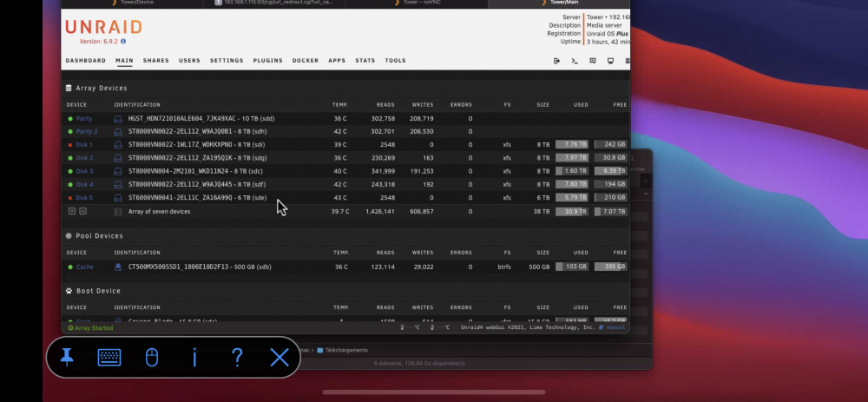
Task: Click the spin down arrow for array
Action: click(72, 211)
